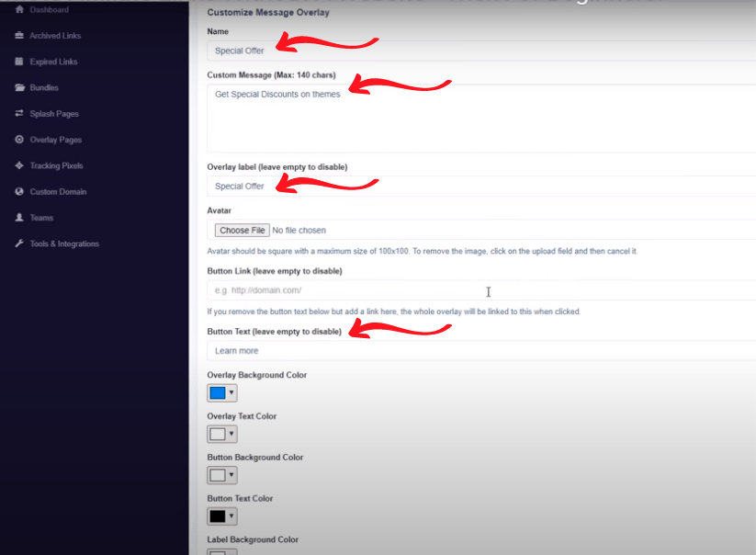Click 'Avatar should be square' help text

click(423, 251)
